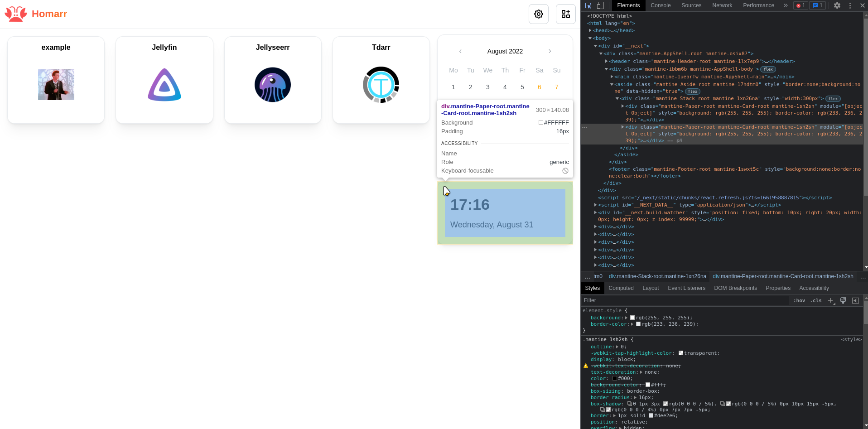The width and height of the screenshot is (868, 429).
Task: Click August 2022 month label
Action: [x=505, y=51]
